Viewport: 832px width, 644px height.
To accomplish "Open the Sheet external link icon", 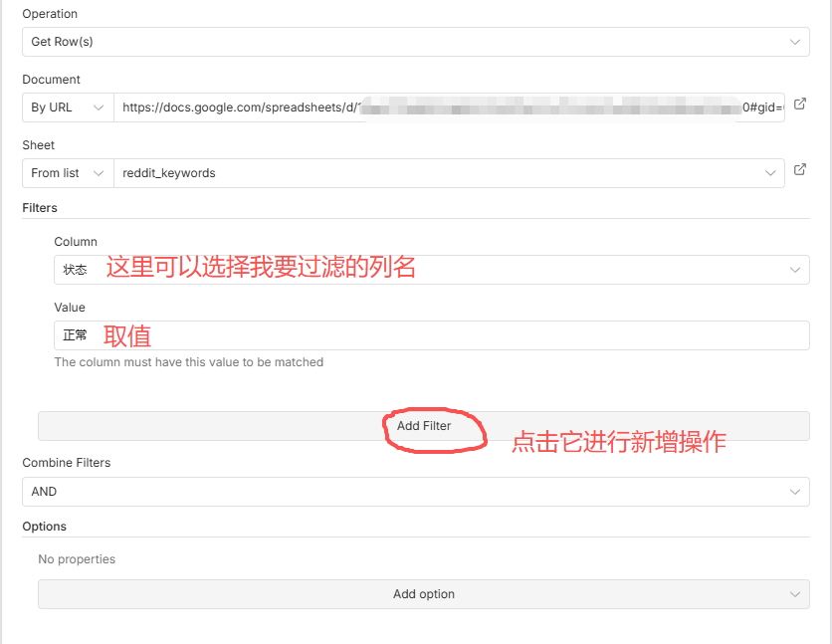I will pyautogui.click(x=800, y=170).
